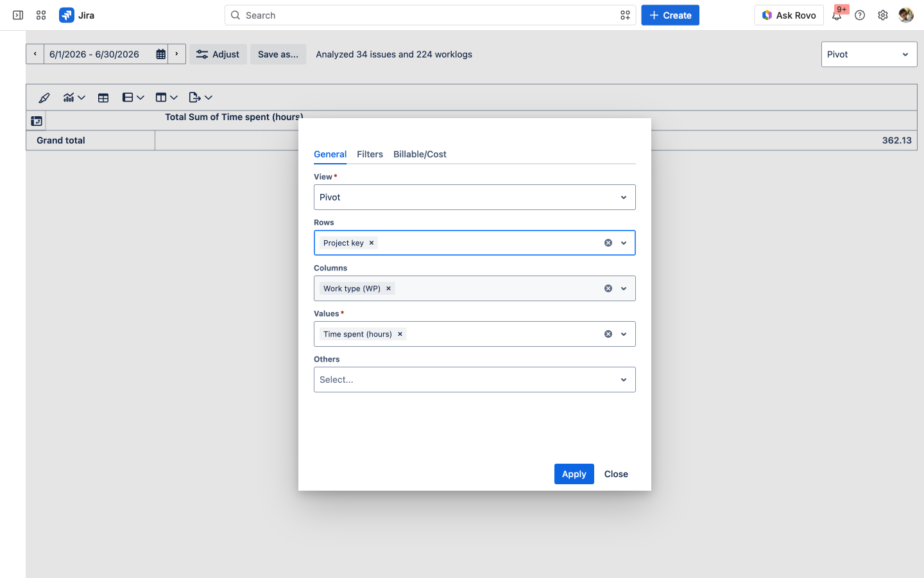Switch to the Filters tab
This screenshot has width=924, height=578.
click(370, 154)
